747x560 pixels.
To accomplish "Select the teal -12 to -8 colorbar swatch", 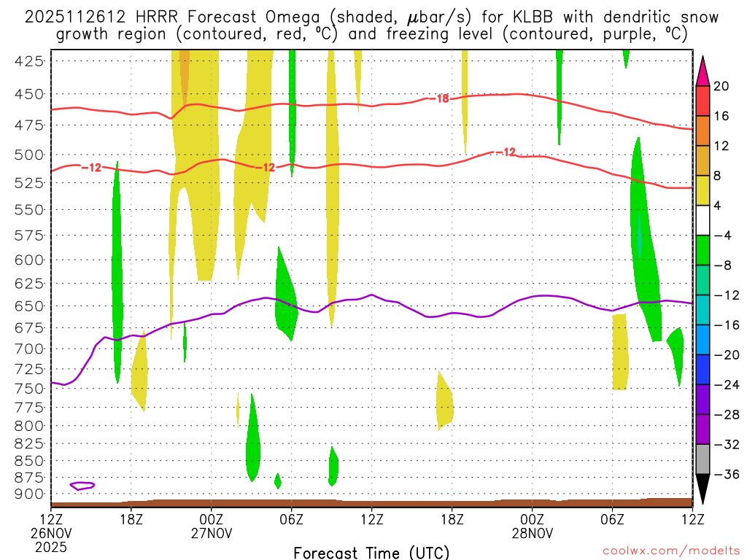I will pos(703,280).
